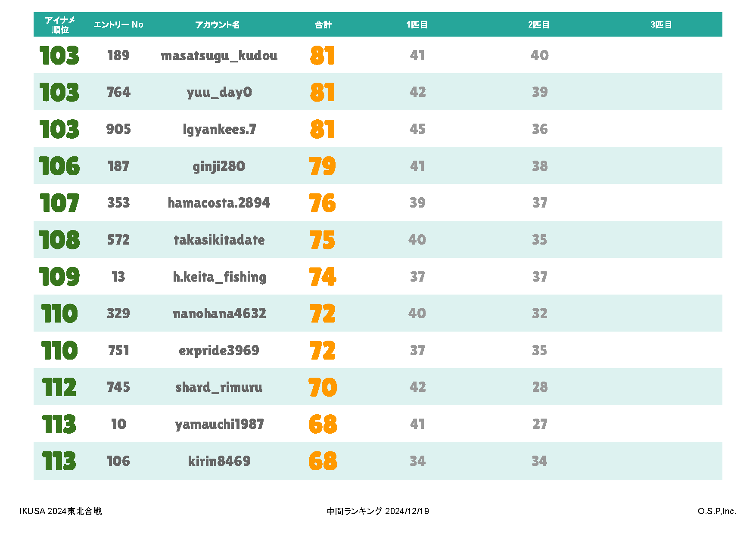Click the 中間ランキング 2024/12/19 footer text

point(378,511)
